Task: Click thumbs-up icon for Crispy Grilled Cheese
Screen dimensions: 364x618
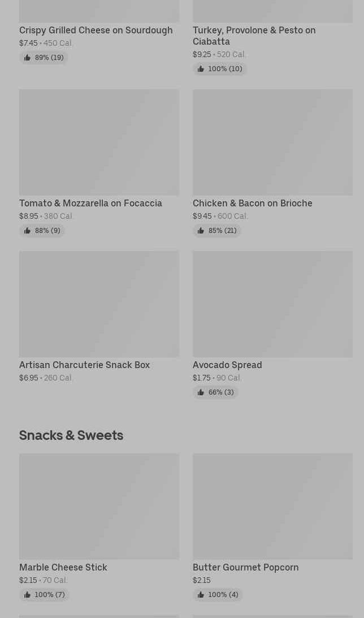Action: 27,58
